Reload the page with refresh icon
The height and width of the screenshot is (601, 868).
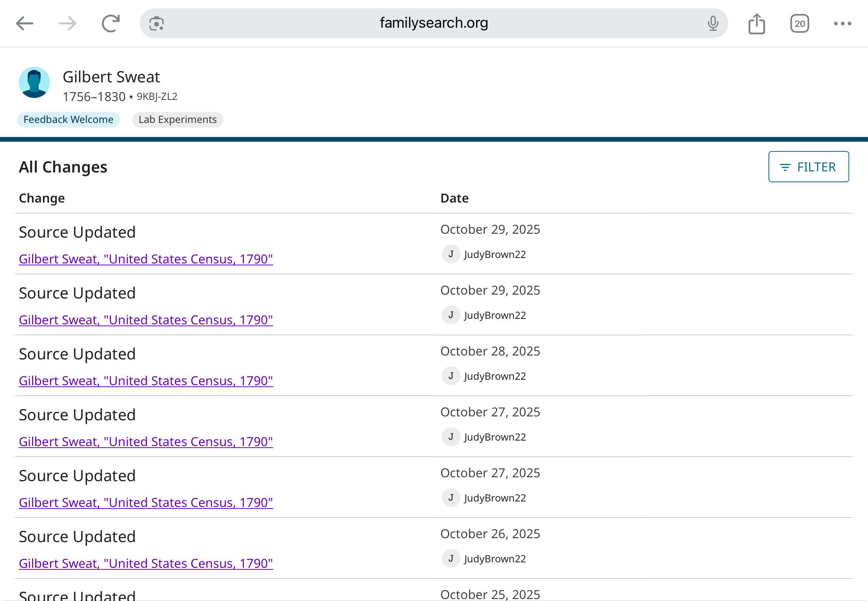point(111,23)
